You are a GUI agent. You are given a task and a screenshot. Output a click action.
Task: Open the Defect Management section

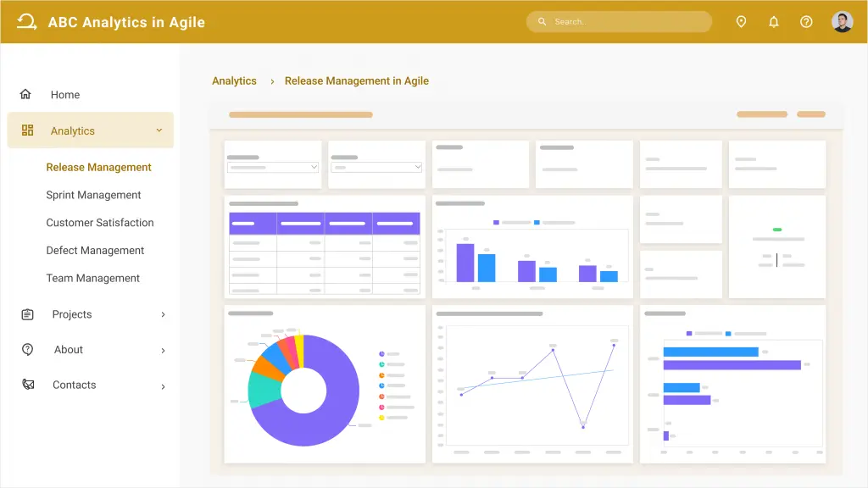click(x=95, y=250)
